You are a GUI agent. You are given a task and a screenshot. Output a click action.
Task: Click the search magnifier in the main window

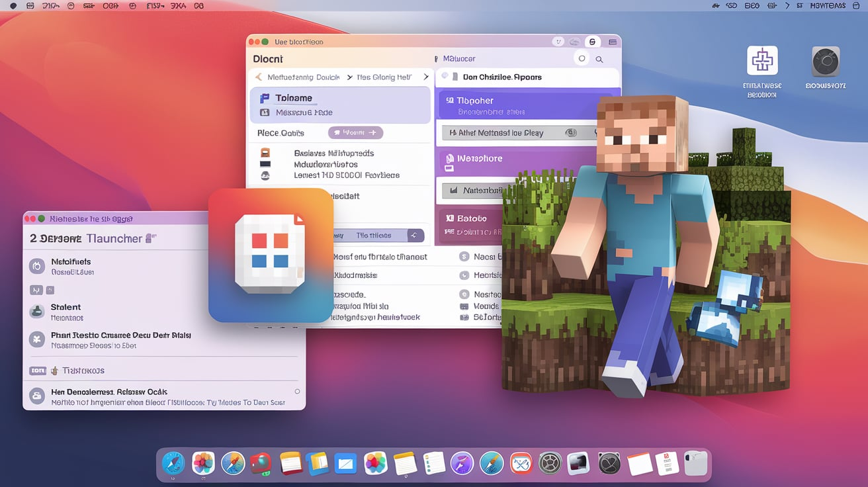[x=599, y=60]
